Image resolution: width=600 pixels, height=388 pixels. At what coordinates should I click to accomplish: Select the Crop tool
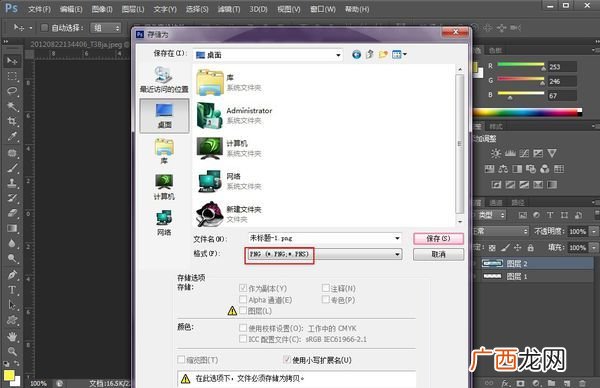pos(12,121)
